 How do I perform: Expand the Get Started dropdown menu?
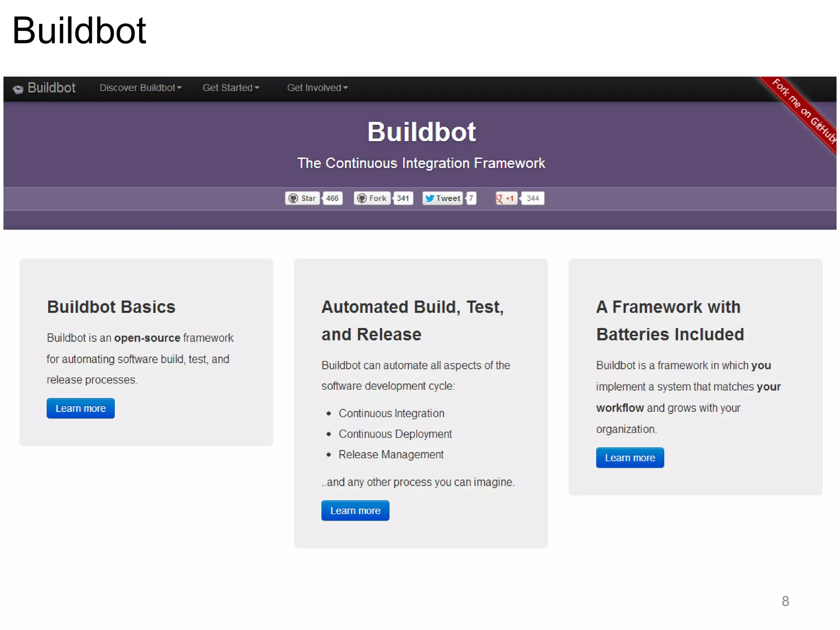click(231, 88)
